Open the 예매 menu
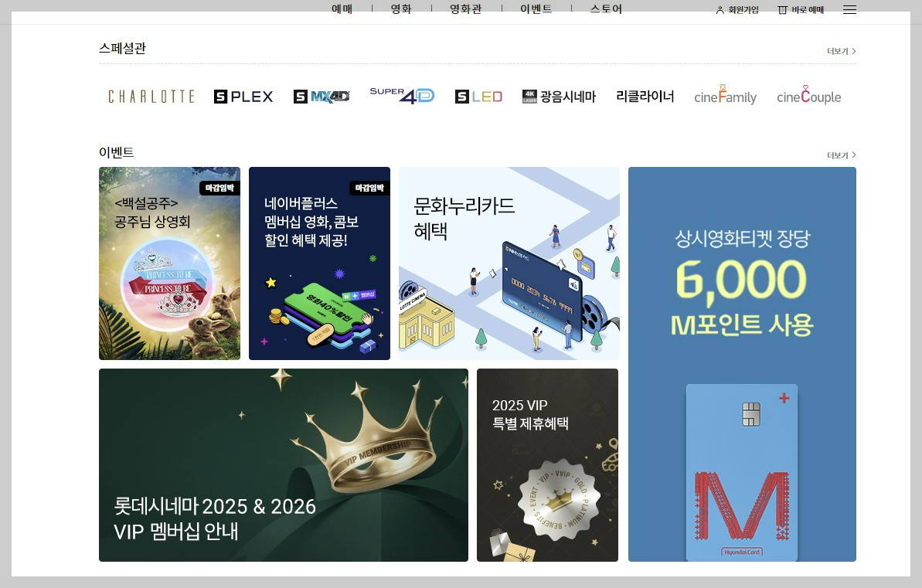Screen dimensions: 922x588 [x=342, y=8]
